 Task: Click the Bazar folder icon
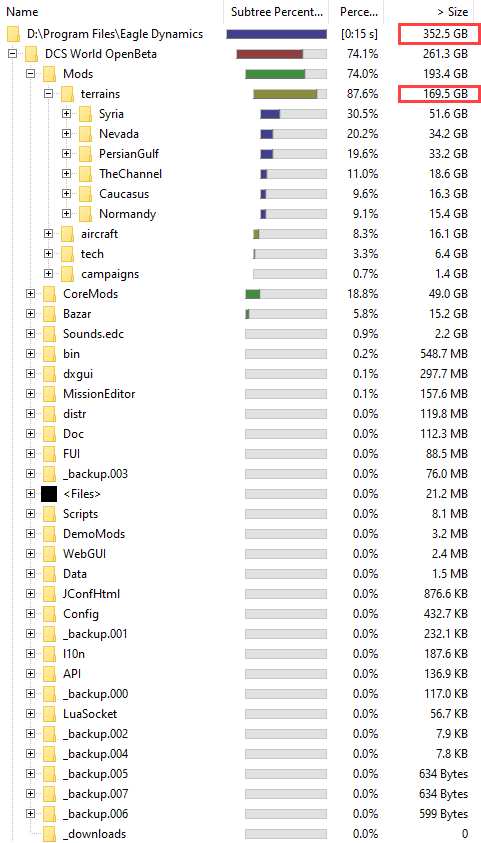coord(49,313)
